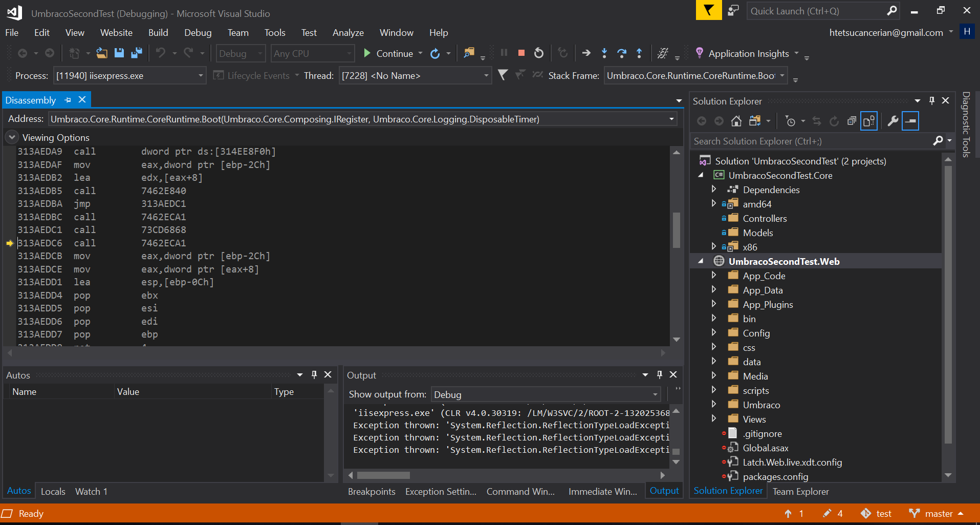Click the Step Over icon

point(622,53)
